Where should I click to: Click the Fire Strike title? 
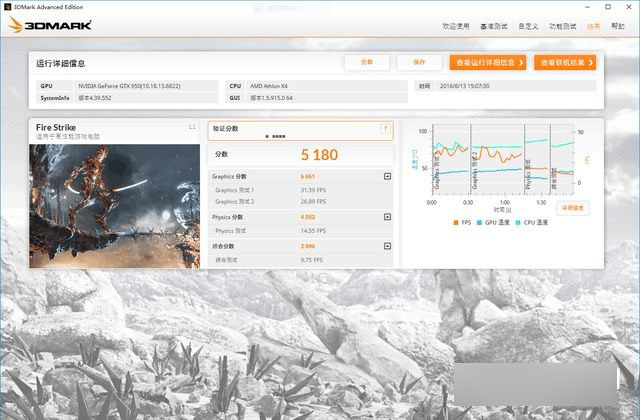(x=56, y=127)
